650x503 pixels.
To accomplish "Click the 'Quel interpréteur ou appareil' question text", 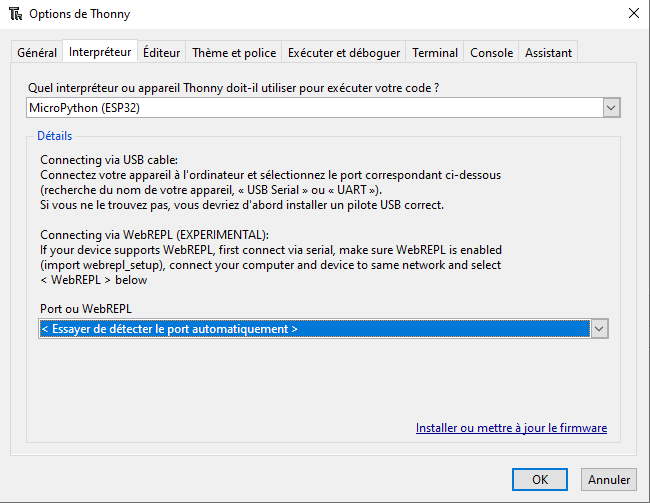I will (x=233, y=88).
